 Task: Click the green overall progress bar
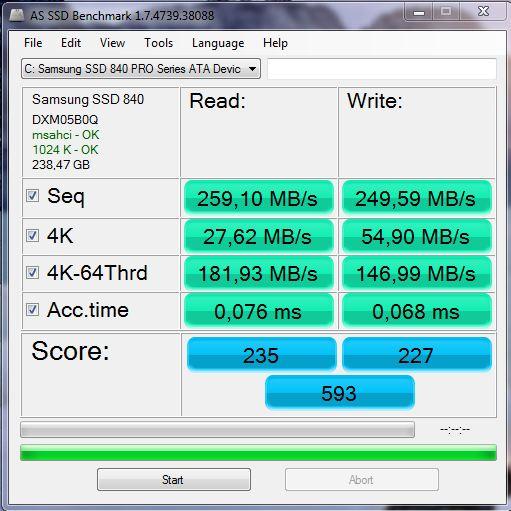pyautogui.click(x=258, y=453)
